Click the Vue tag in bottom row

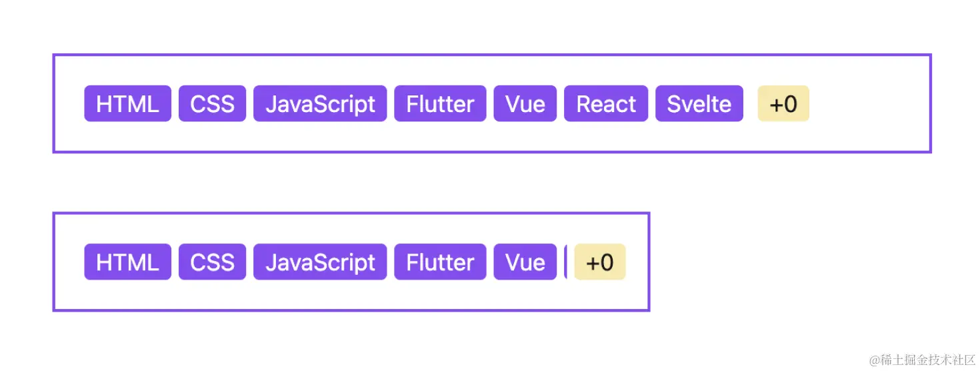click(525, 262)
